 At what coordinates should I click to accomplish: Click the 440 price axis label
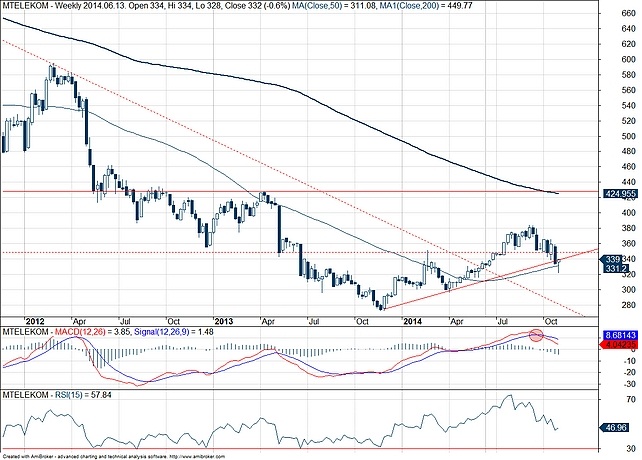[x=628, y=182]
